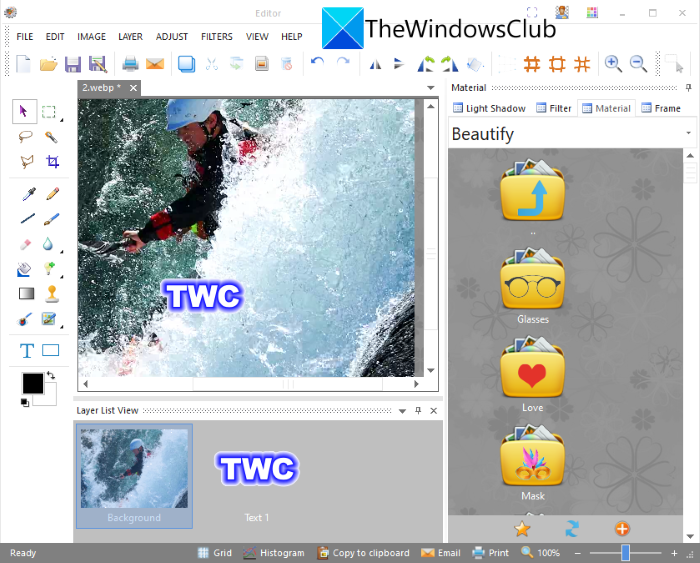
Task: Click the 100% zoom reset button
Action: 541,553
